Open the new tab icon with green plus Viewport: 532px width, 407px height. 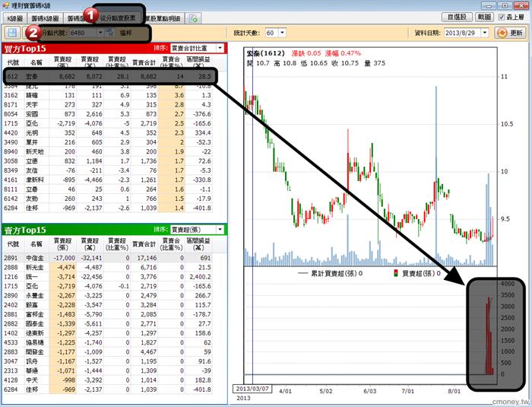(194, 18)
